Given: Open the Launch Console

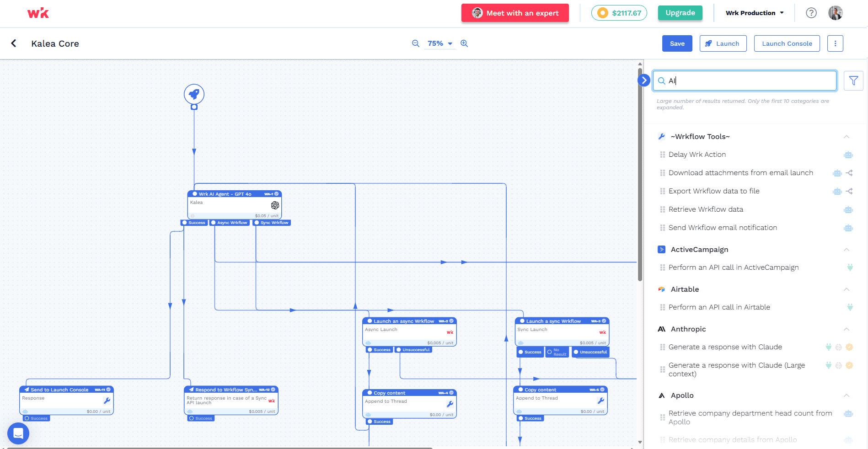Looking at the screenshot, I should [x=787, y=43].
